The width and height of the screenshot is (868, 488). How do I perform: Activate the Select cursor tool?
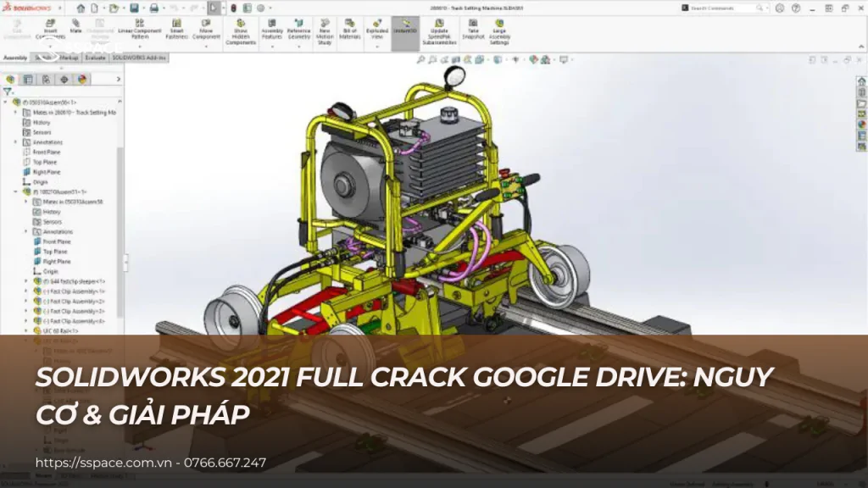213,8
